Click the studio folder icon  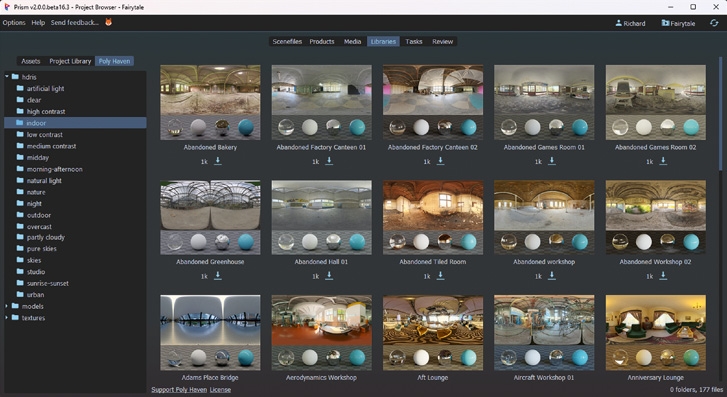[x=20, y=271]
